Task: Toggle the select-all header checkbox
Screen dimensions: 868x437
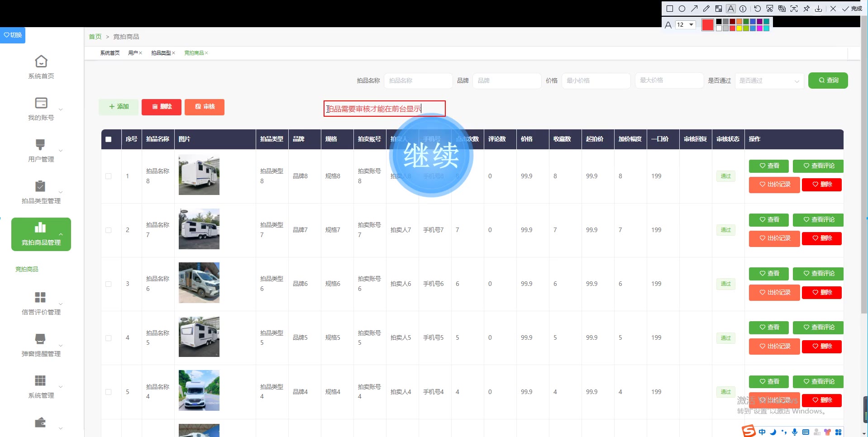Action: coord(109,139)
